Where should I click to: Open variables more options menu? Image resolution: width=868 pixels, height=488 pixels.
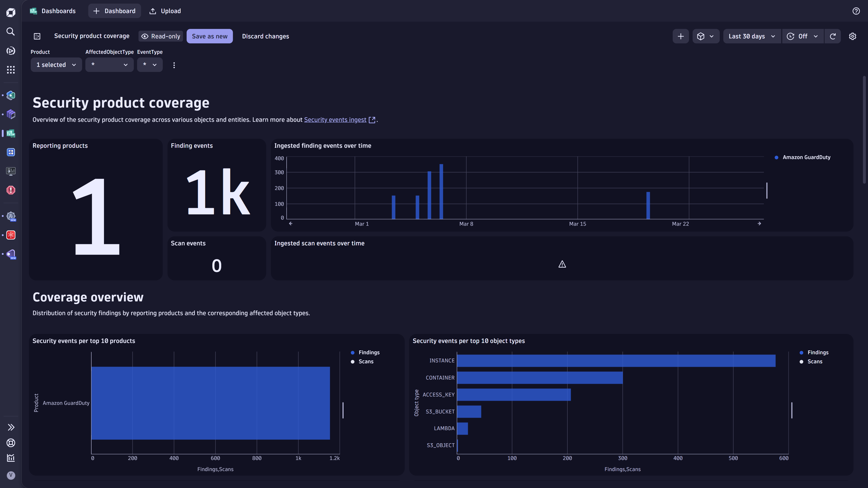click(174, 65)
